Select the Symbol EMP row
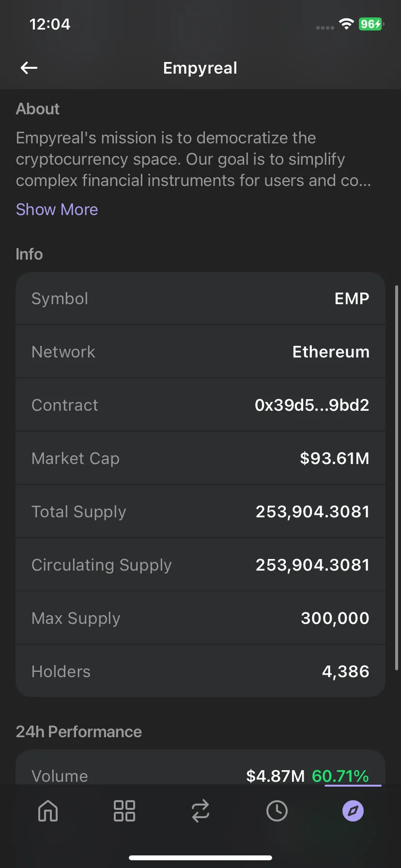 click(x=200, y=298)
